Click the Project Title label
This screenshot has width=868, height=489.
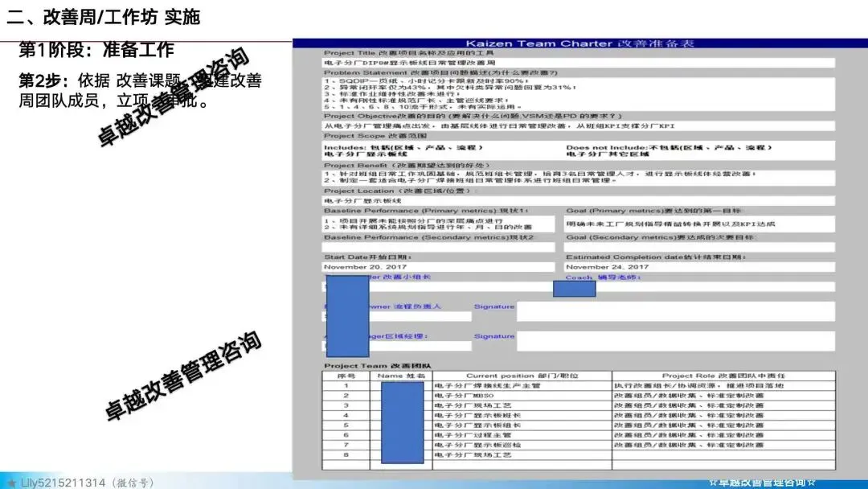(408, 53)
